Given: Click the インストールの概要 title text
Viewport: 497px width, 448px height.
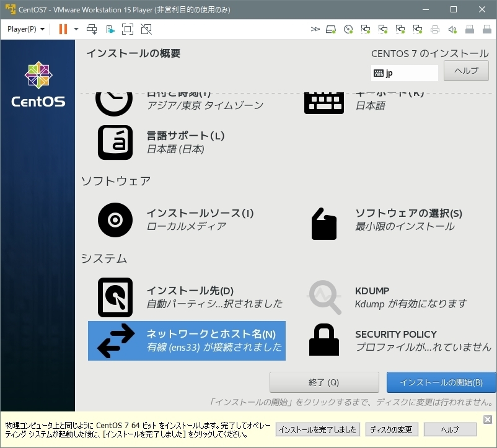Looking at the screenshot, I should coord(133,53).
